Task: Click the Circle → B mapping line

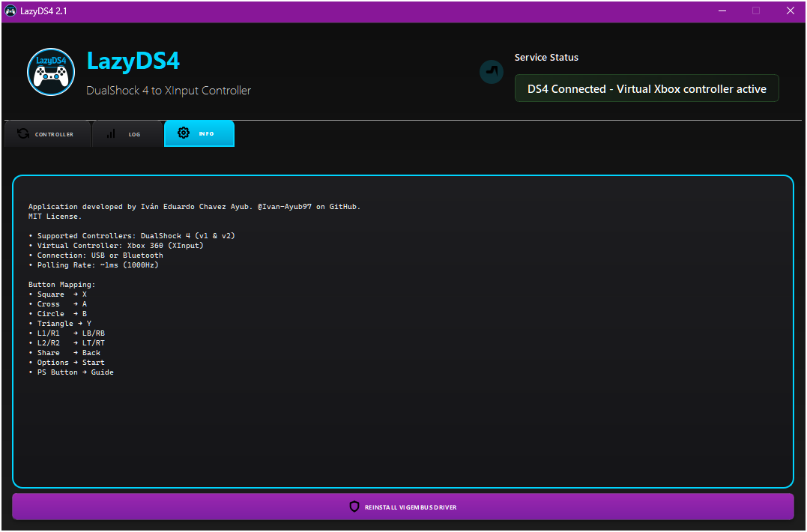Action: point(58,314)
